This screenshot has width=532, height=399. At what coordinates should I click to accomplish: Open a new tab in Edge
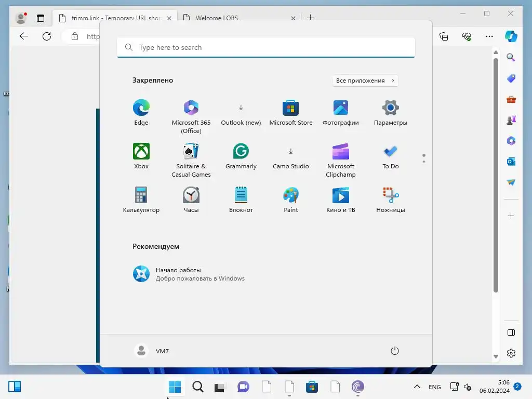pos(310,17)
